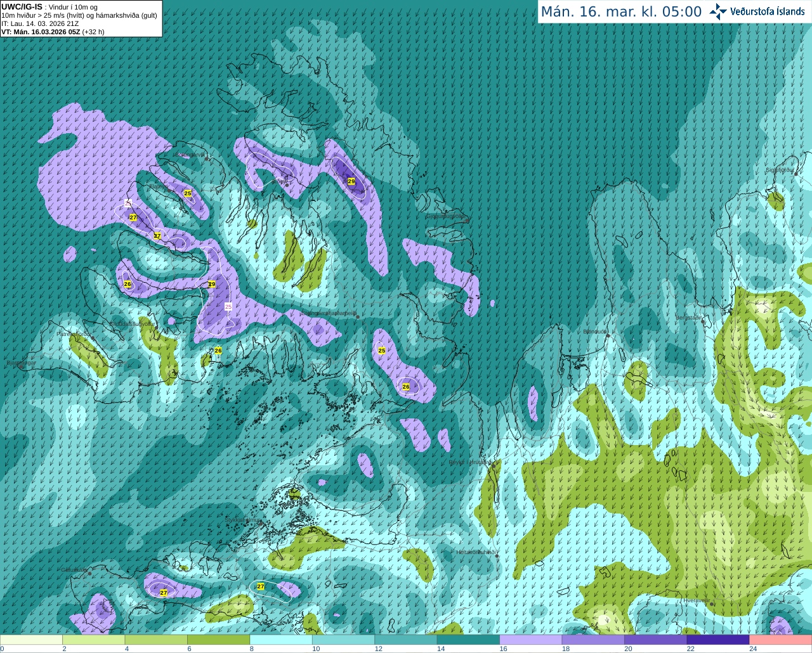This screenshot has height=653, width=812.
Task: Pick the 4–6 m/s green legend swatch
Action: point(156,640)
